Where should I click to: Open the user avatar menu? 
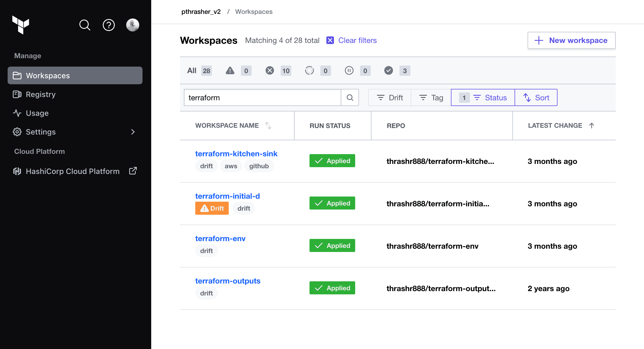[133, 25]
